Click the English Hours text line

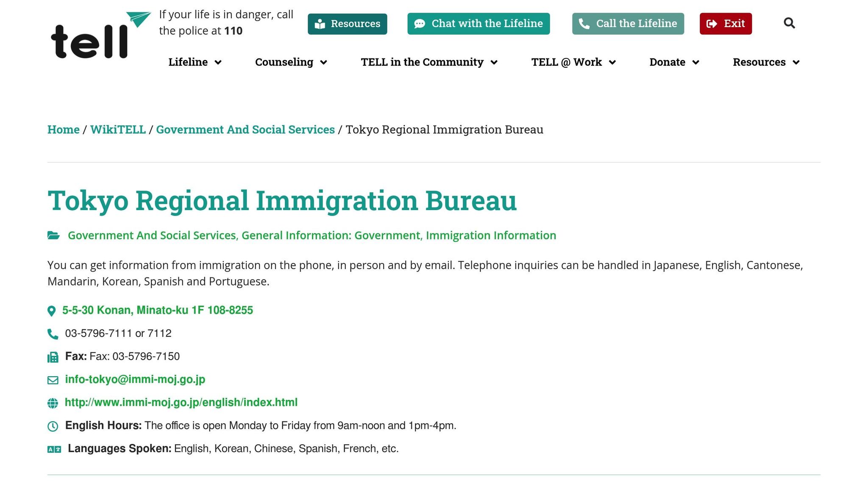pos(261,426)
